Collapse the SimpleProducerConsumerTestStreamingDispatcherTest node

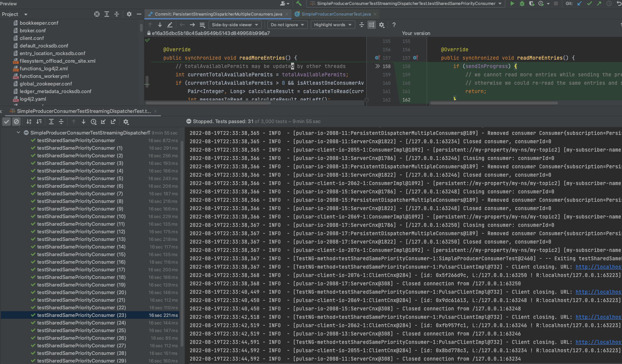(x=18, y=133)
